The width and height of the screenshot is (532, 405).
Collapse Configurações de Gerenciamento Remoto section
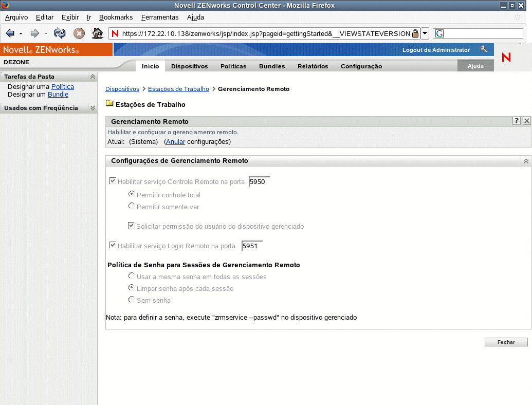pos(526,161)
